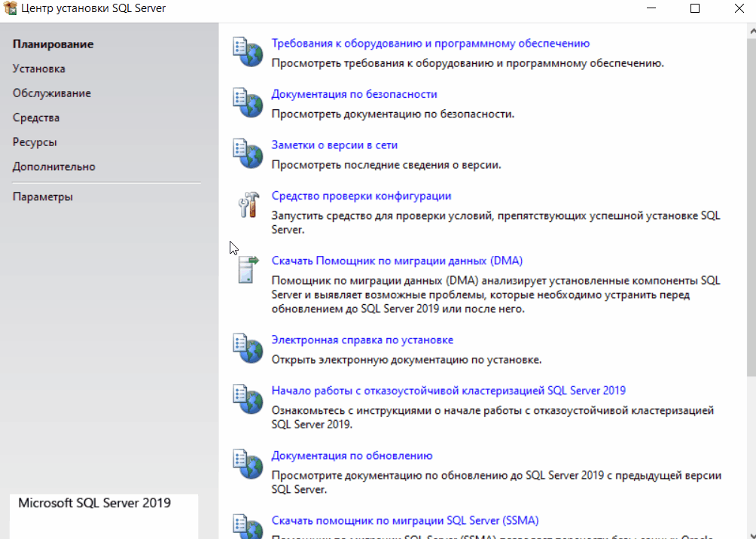Click the icon beside hardware and software requirements

pyautogui.click(x=246, y=52)
